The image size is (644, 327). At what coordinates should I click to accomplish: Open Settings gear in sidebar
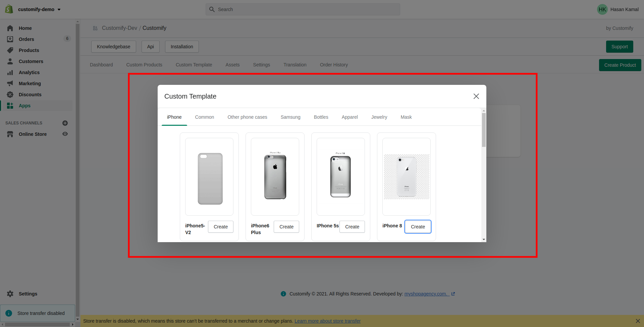click(10, 294)
